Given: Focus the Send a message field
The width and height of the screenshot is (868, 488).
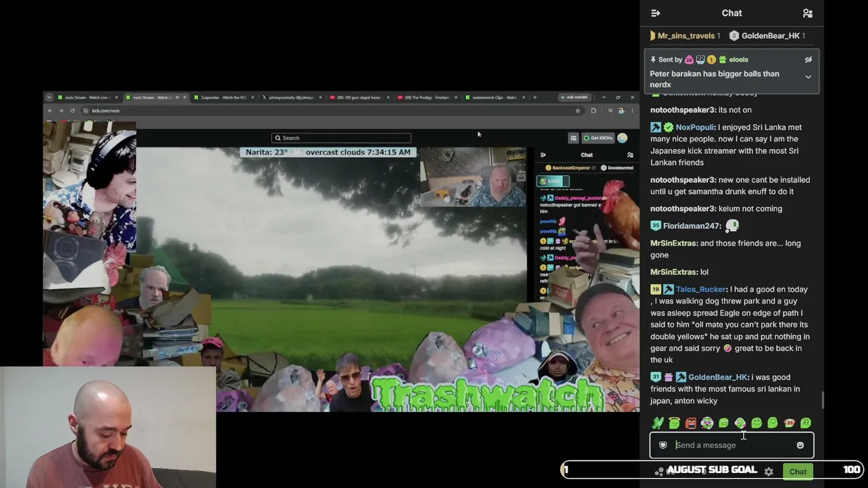Looking at the screenshot, I should pos(732,445).
